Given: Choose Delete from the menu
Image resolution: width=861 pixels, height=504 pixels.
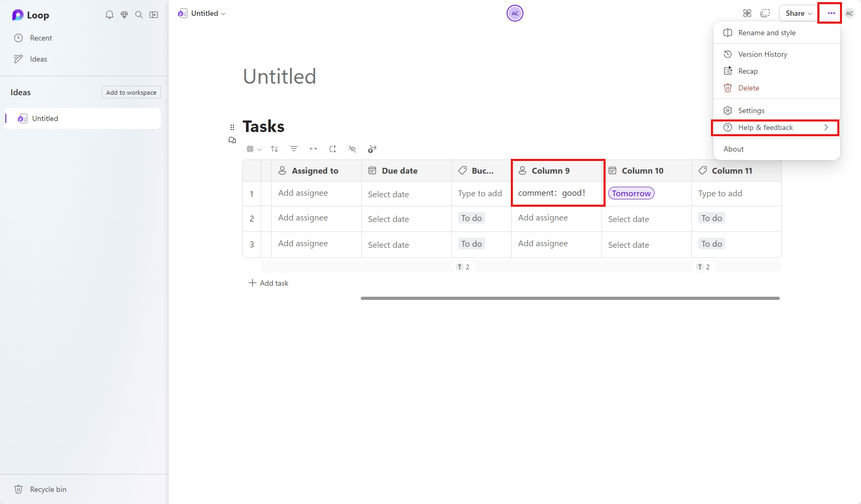Looking at the screenshot, I should point(776,88).
